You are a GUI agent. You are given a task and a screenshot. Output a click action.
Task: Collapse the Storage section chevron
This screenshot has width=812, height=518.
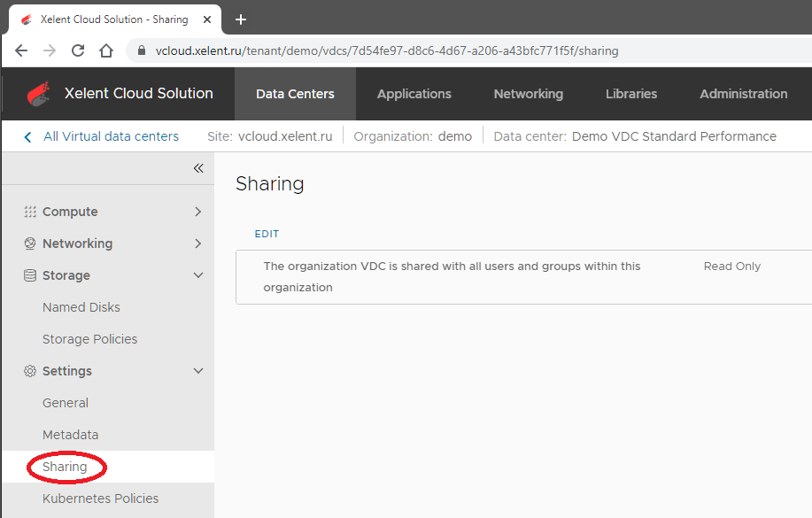coord(197,275)
